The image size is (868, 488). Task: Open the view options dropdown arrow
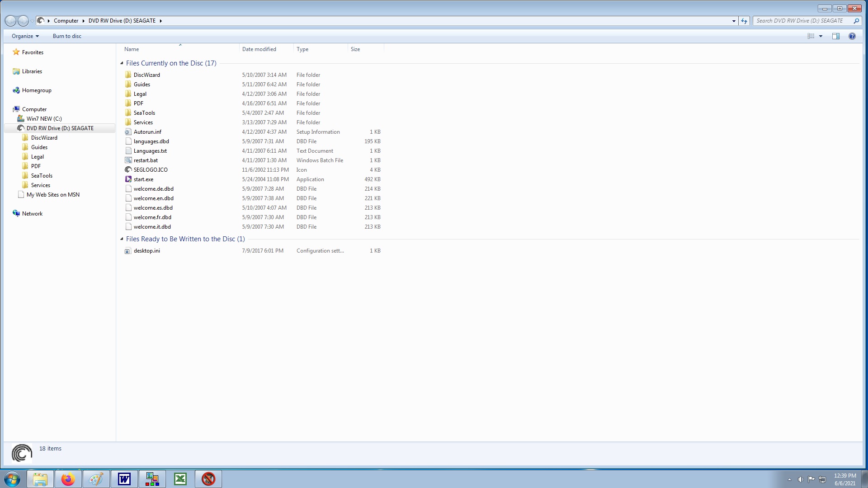coord(821,36)
